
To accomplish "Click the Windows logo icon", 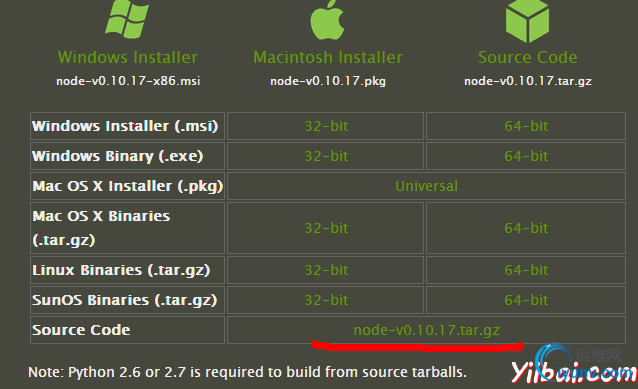I will point(127,19).
